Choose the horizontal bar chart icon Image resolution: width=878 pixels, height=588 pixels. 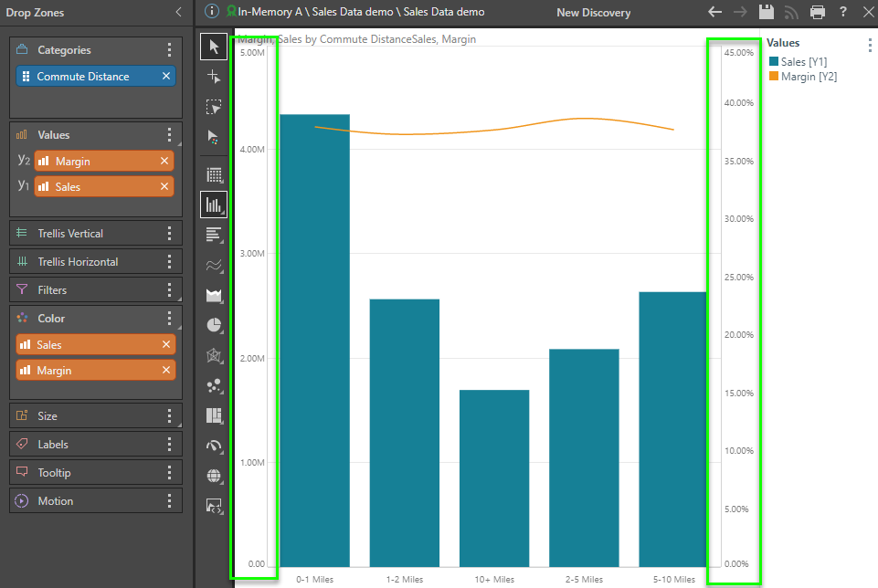(x=214, y=235)
